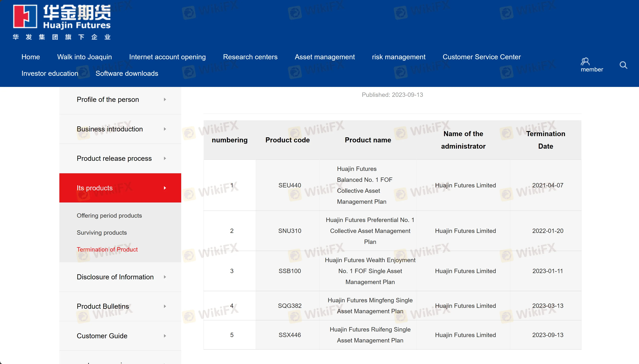The image size is (639, 364).
Task: Expand Disclosure of Information arrow
Action: point(165,277)
